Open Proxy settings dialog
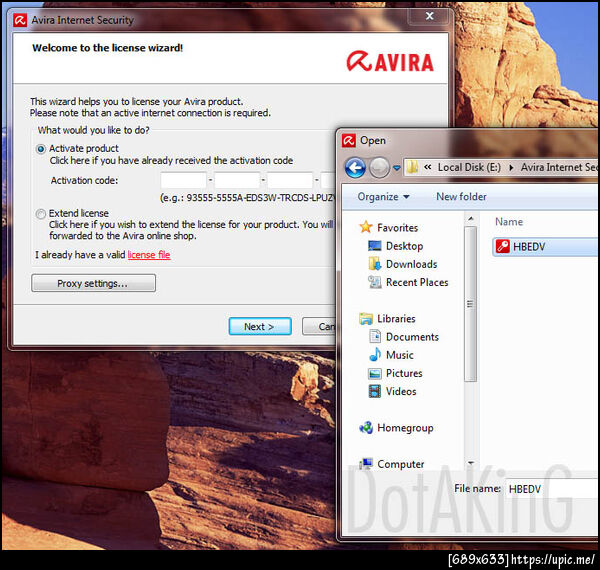The width and height of the screenshot is (600, 570). tap(93, 283)
